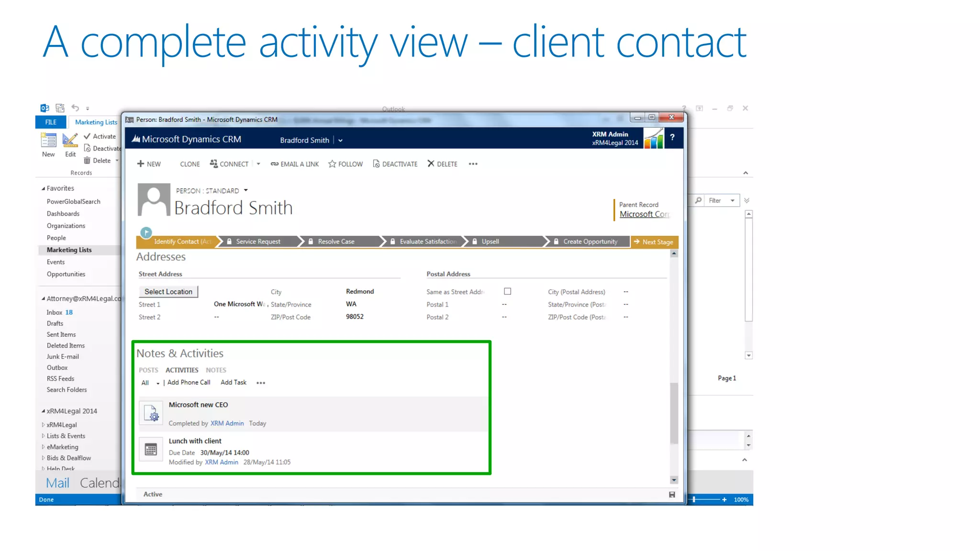Click the save icon in CRM status bar

[672, 495]
